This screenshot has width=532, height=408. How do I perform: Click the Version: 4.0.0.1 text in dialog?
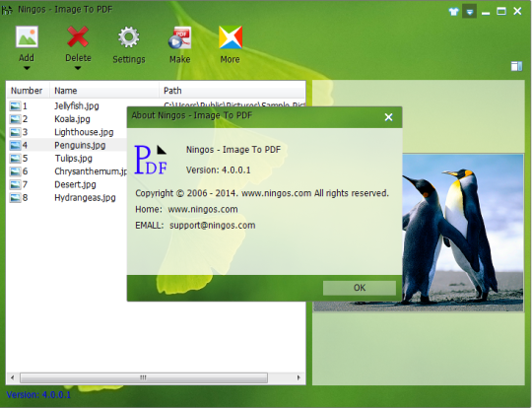[218, 170]
